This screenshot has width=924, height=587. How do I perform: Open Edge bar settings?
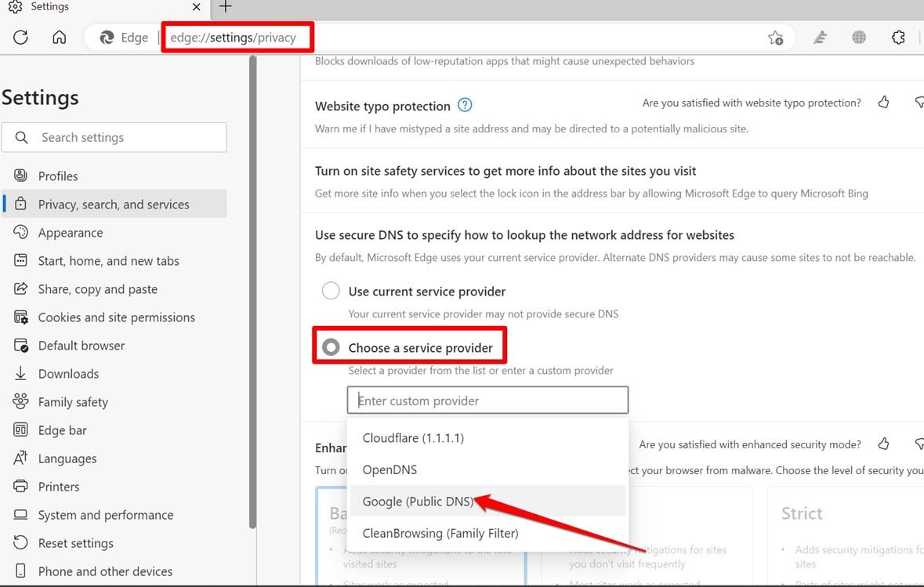click(114, 430)
